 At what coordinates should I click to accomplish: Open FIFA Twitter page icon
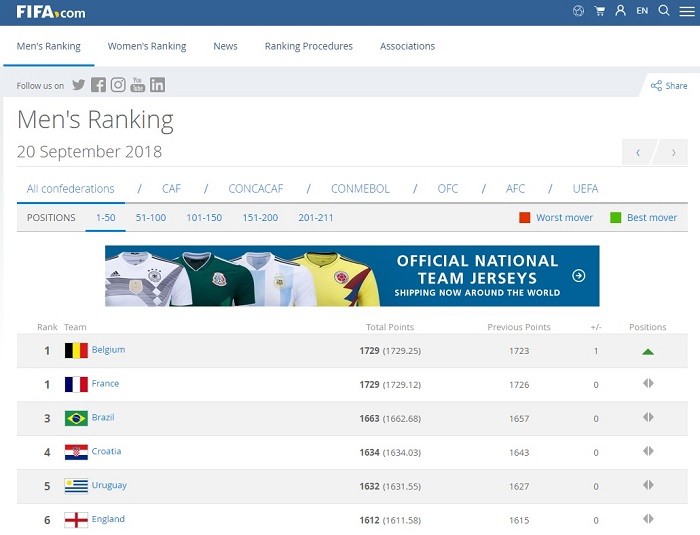click(79, 85)
